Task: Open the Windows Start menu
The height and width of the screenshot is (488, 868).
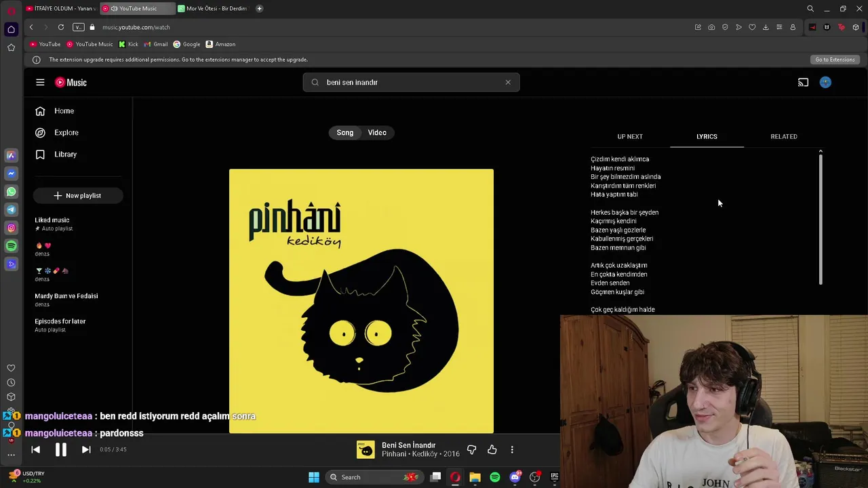Action: pyautogui.click(x=314, y=477)
